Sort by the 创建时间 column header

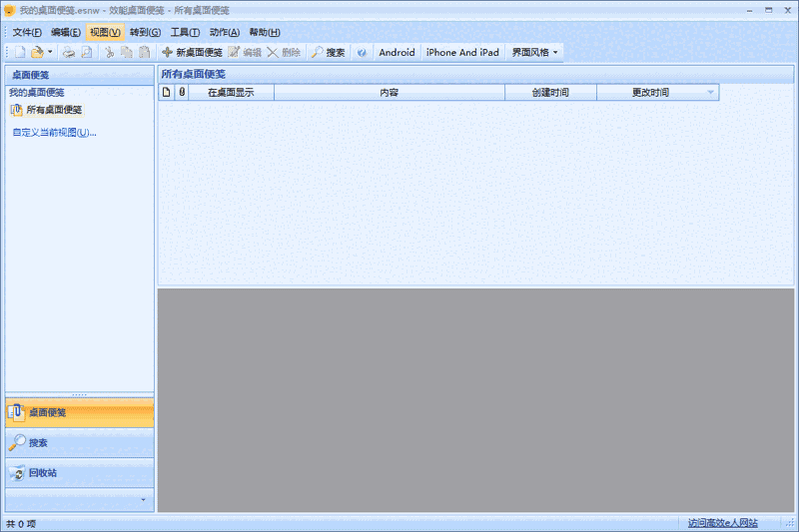pos(550,92)
